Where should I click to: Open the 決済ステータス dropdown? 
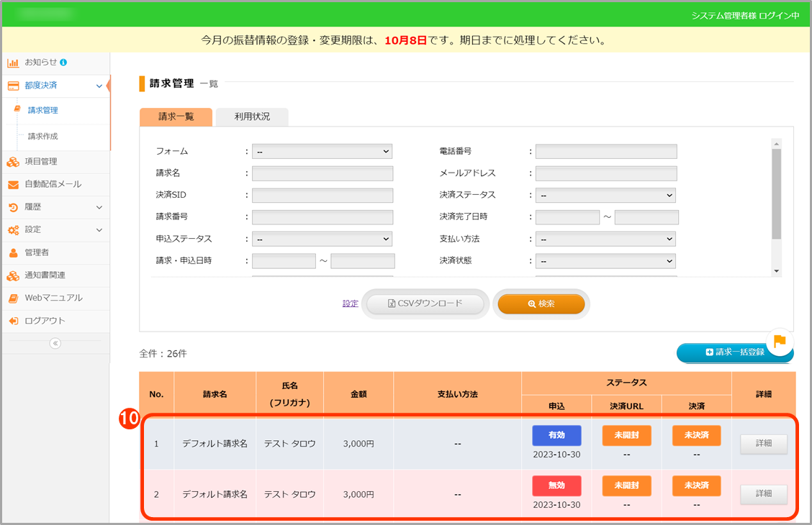[x=605, y=195]
